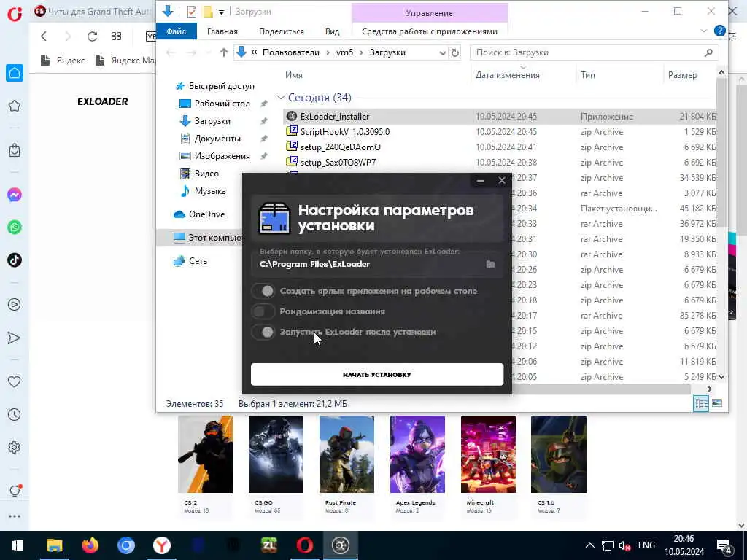The width and height of the screenshot is (747, 560).
Task: Open File Explorer from taskbar
Action: [x=54, y=545]
